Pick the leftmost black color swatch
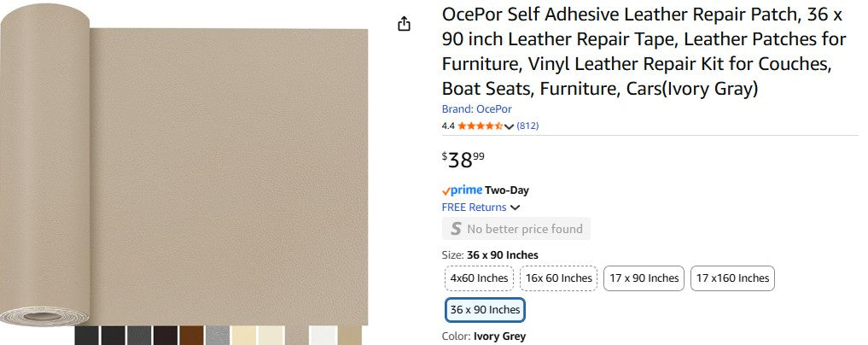This screenshot has width=868, height=345. 87,336
